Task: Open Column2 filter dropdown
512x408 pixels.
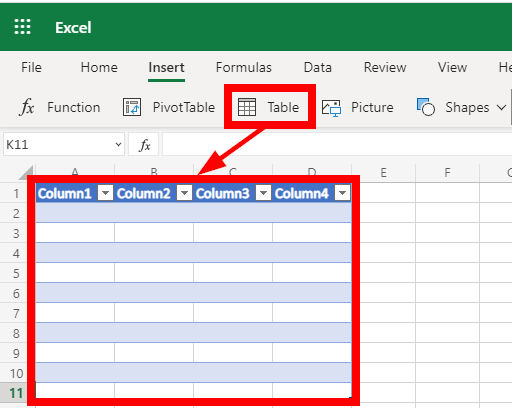Action: tap(184, 193)
